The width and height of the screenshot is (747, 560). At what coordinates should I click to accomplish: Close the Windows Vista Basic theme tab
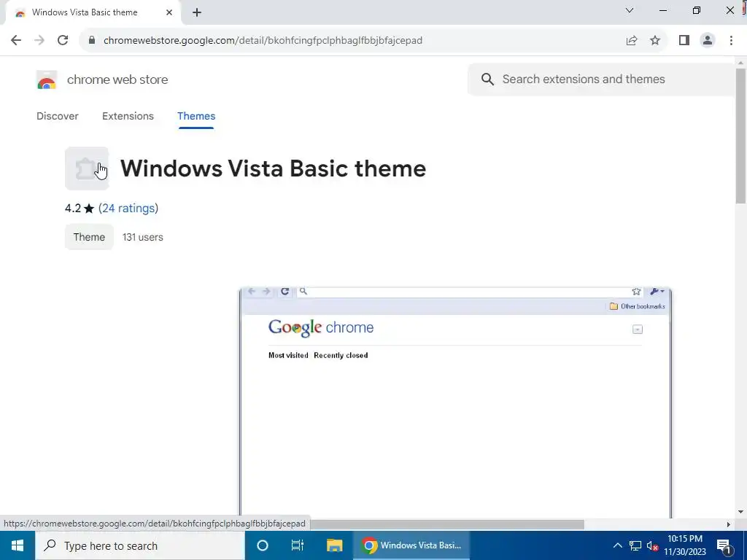tap(169, 12)
